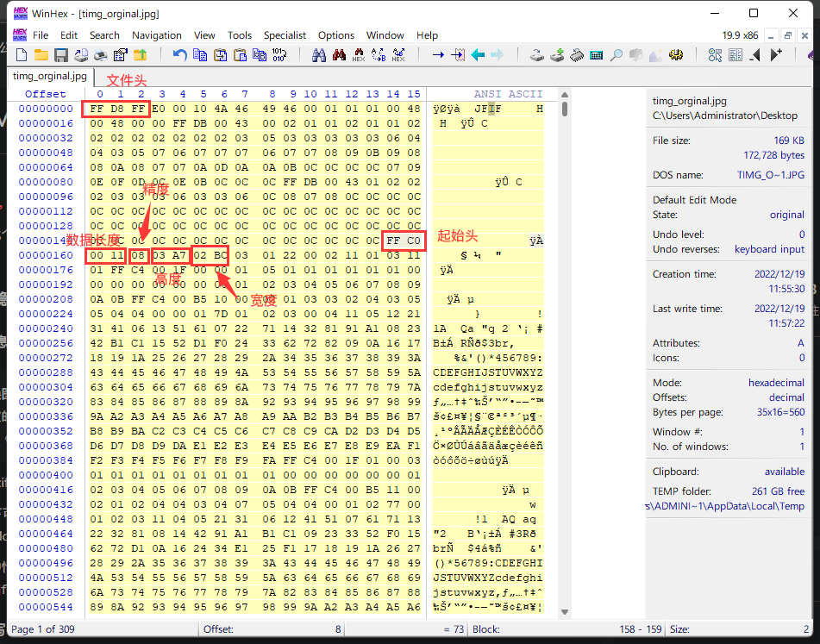Viewport: 820px width, 644px height.
Task: Open General Options gear icon
Action: point(676,54)
